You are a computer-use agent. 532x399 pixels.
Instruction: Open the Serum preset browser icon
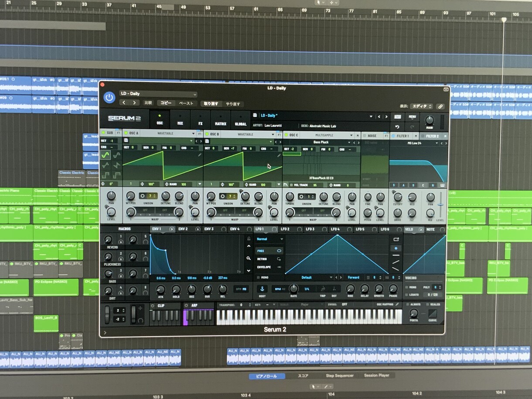397,116
